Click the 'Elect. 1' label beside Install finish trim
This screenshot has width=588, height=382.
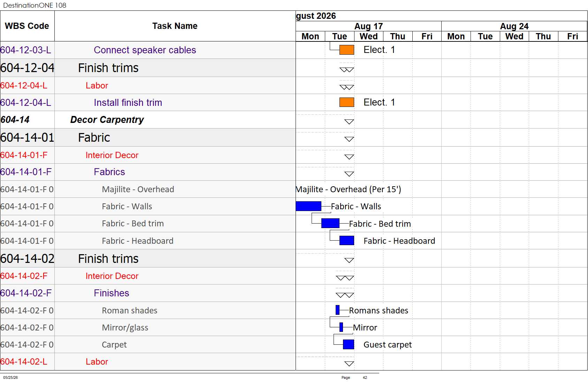pos(379,102)
